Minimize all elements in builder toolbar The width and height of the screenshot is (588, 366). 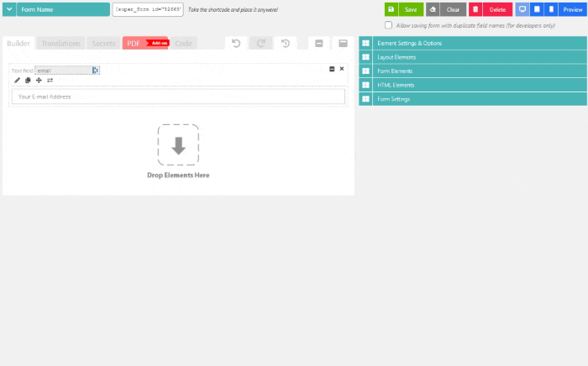click(x=319, y=43)
